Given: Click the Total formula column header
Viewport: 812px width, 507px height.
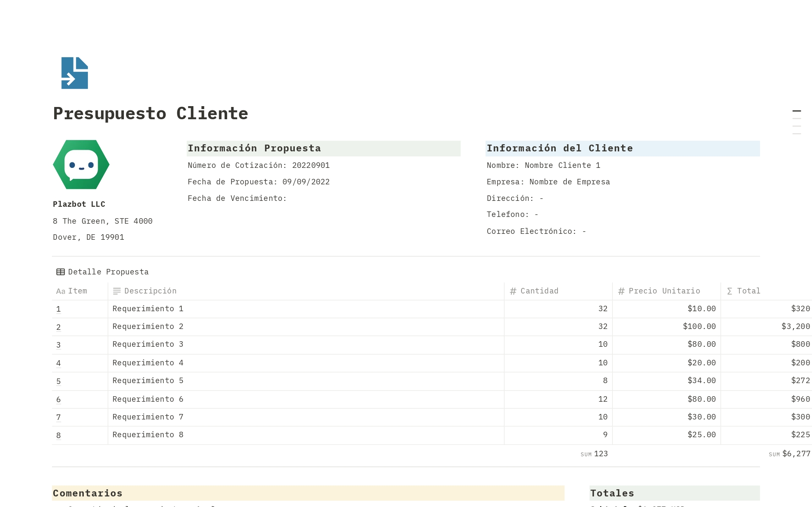Looking at the screenshot, I should click(748, 291).
